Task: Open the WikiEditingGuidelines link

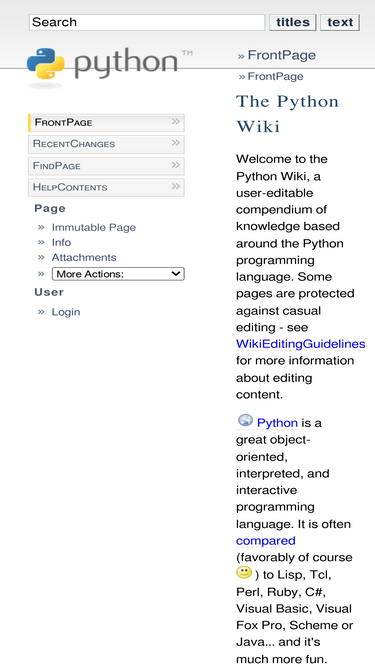Action: tap(301, 344)
